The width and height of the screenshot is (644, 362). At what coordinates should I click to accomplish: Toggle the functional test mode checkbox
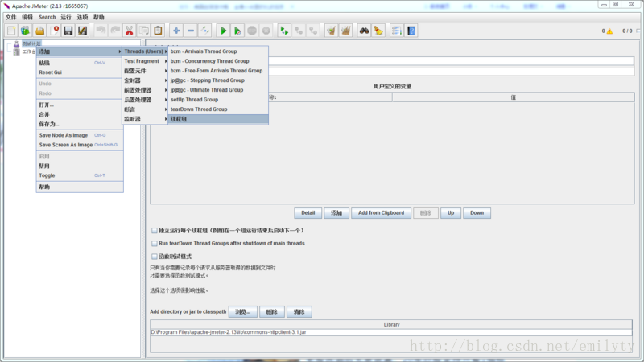click(155, 257)
